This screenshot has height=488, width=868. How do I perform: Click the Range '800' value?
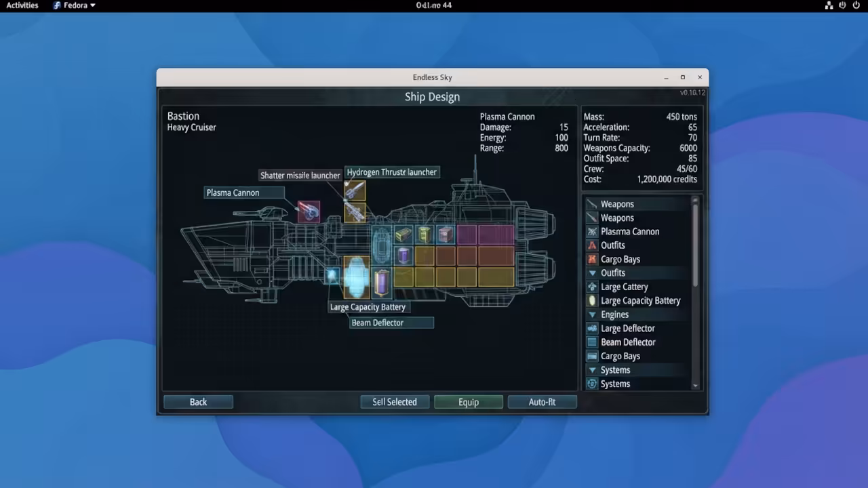pyautogui.click(x=561, y=148)
